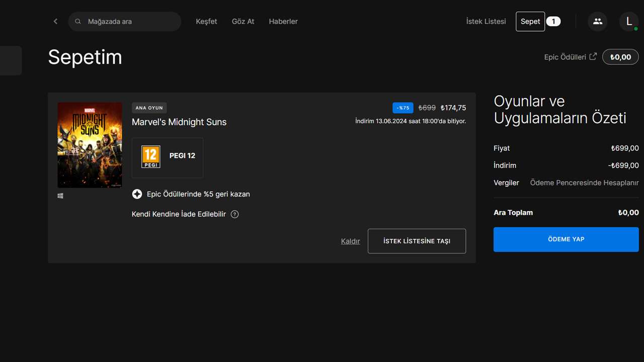Remove item with Kaldır link
644x362 pixels.
[351, 241]
